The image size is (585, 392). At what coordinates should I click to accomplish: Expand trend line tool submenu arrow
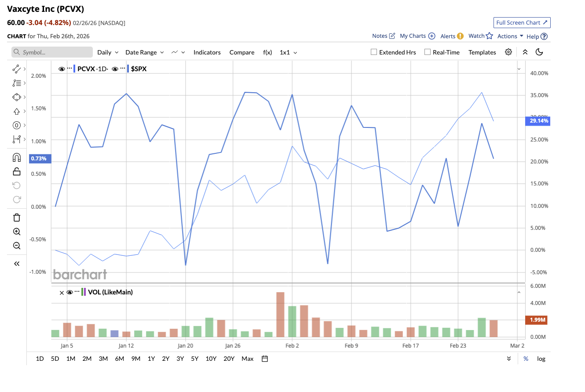(24, 69)
